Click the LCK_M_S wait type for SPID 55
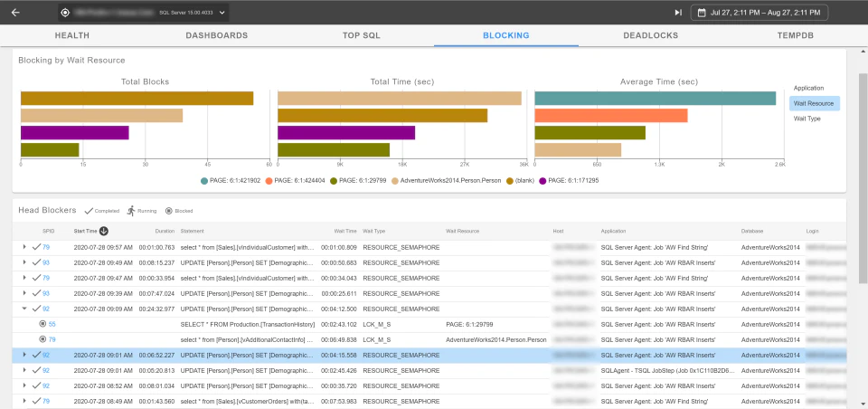This screenshot has height=409, width=868. 377,324
